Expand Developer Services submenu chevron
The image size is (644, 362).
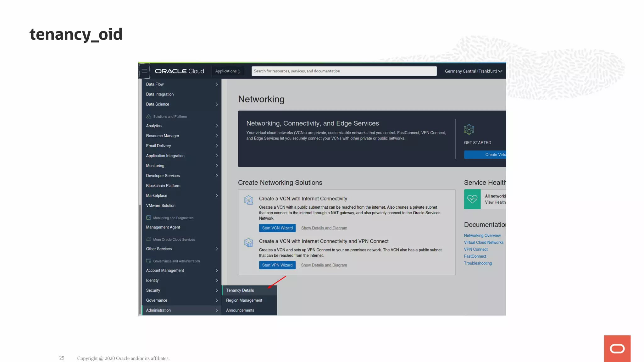217,176
